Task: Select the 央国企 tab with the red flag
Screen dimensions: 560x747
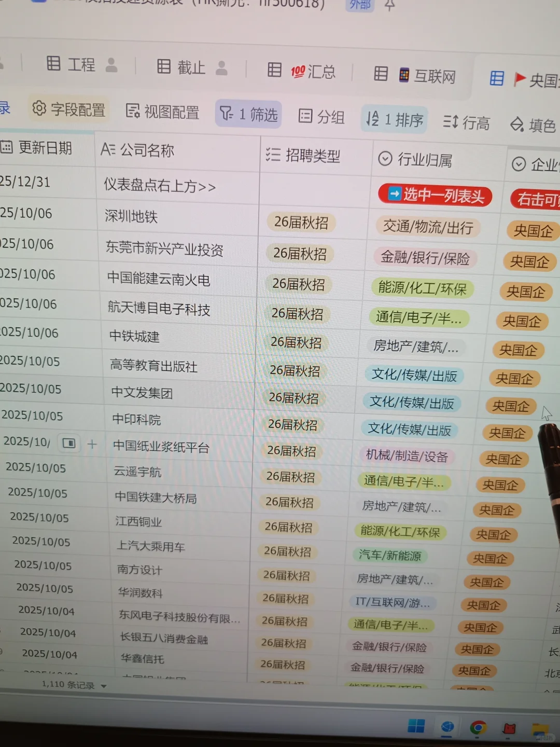Action: 525,79
